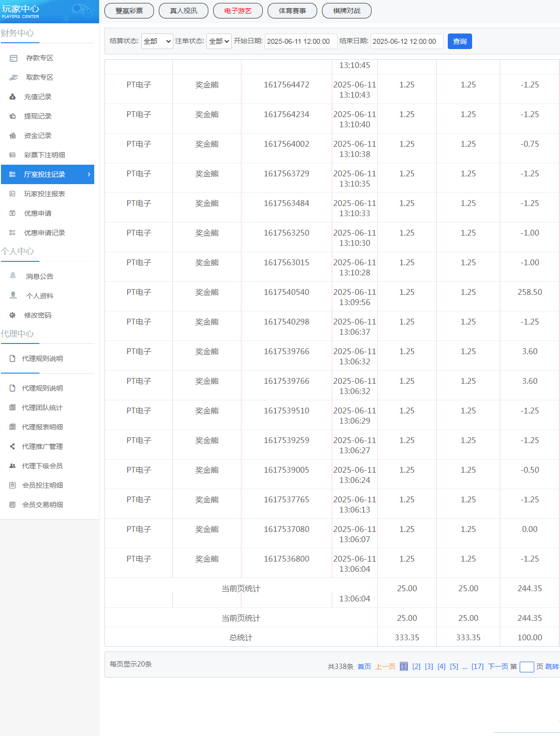Click the 取款专区 withdrawal icon
This screenshot has height=736, width=560.
(x=14, y=78)
